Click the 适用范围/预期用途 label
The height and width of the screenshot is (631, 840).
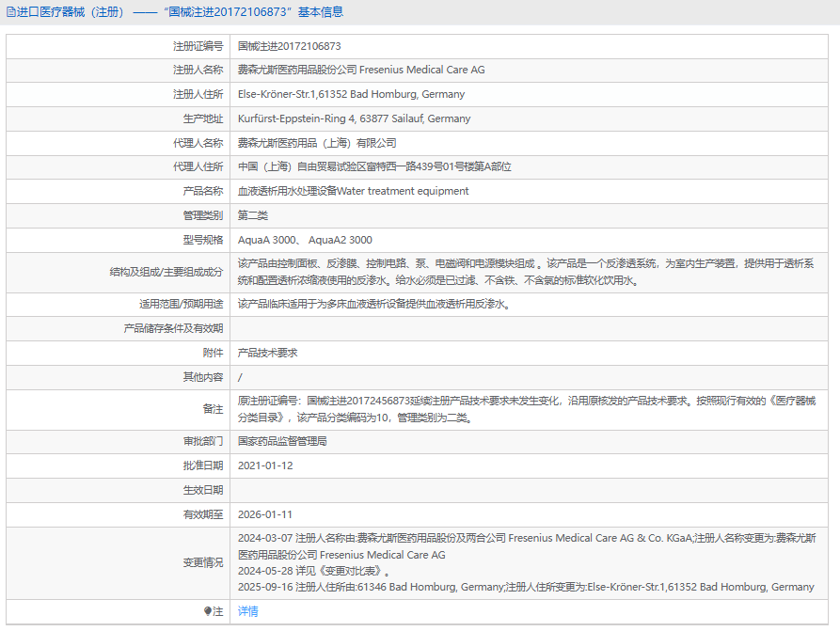point(181,305)
